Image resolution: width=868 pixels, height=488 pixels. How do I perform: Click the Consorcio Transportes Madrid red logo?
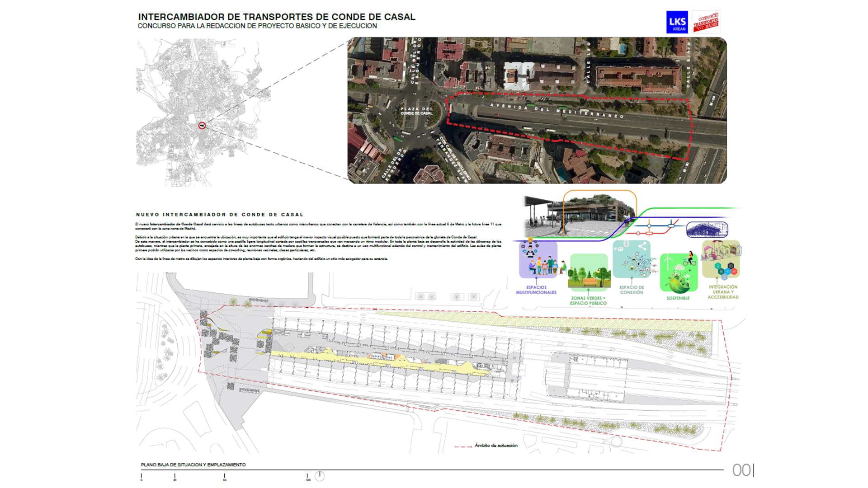tap(706, 22)
